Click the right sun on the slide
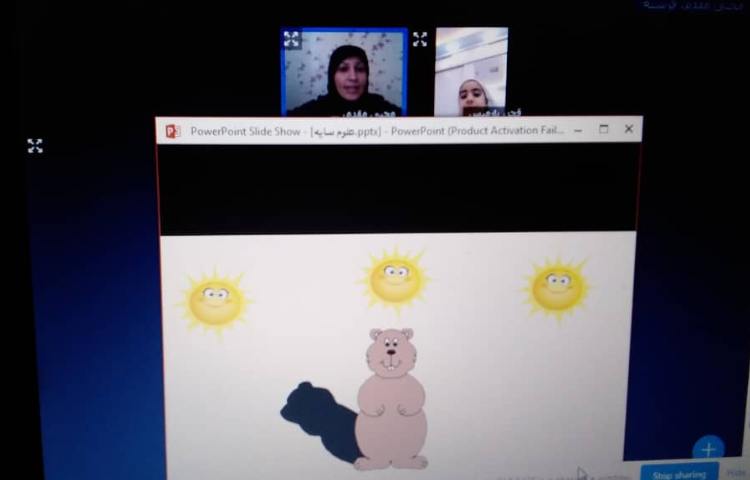This screenshot has height=480, width=750. (x=558, y=288)
